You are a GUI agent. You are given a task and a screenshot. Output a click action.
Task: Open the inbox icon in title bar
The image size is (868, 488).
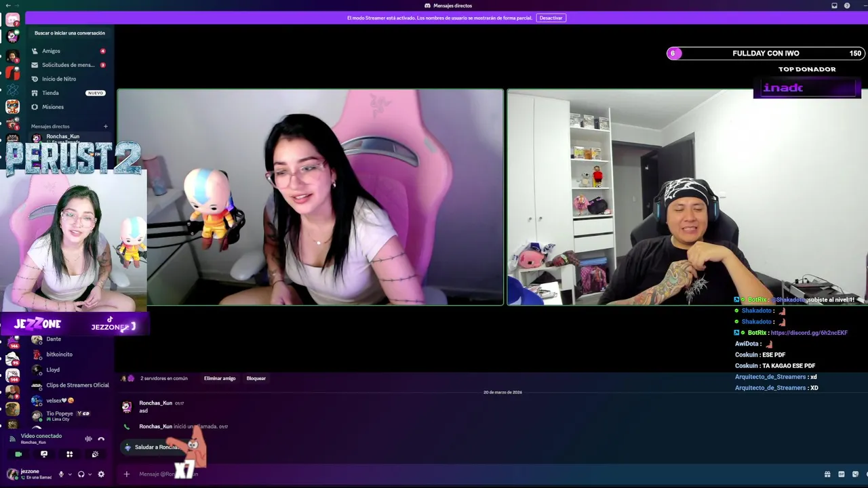tap(834, 5)
